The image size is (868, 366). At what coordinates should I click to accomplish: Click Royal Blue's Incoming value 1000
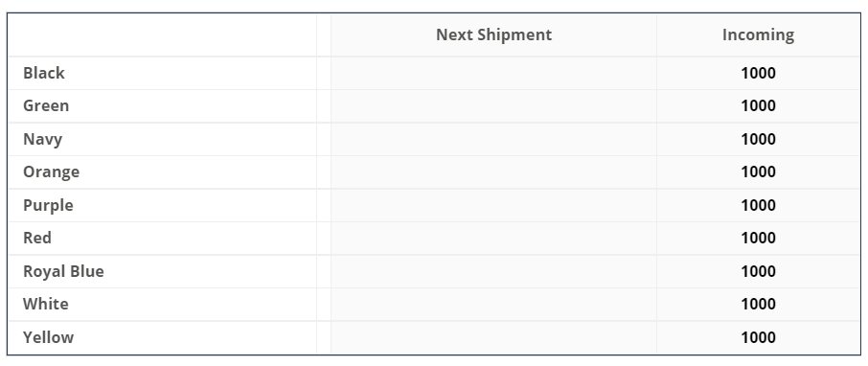(759, 271)
